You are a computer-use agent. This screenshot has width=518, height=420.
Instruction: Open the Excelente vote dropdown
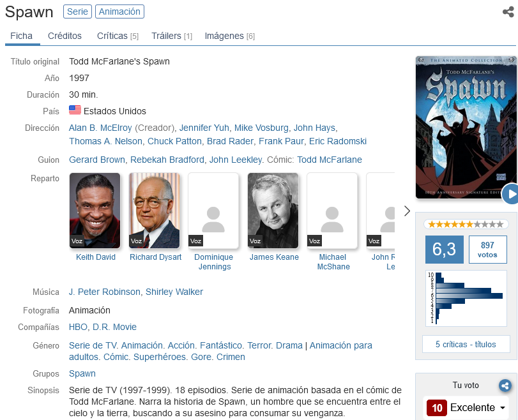[x=466, y=407]
